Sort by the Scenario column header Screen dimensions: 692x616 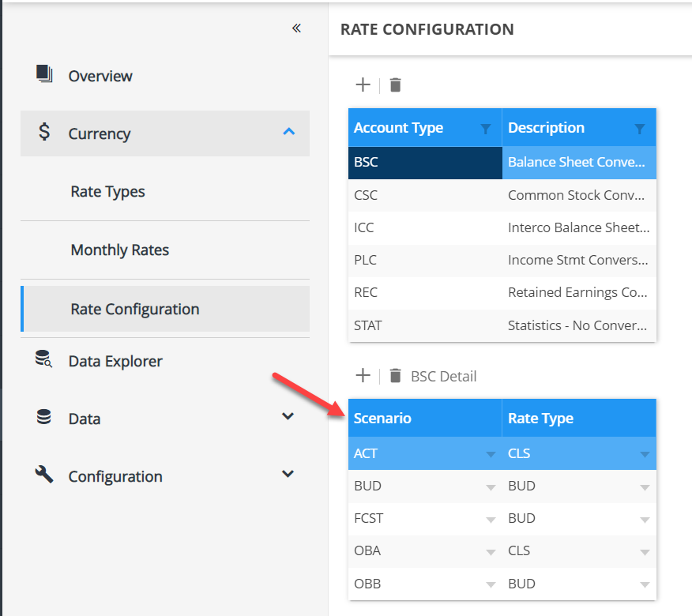pyautogui.click(x=383, y=419)
